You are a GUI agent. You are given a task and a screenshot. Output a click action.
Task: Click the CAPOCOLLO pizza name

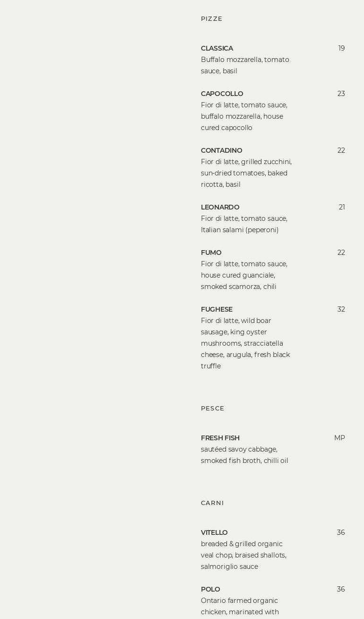222,94
